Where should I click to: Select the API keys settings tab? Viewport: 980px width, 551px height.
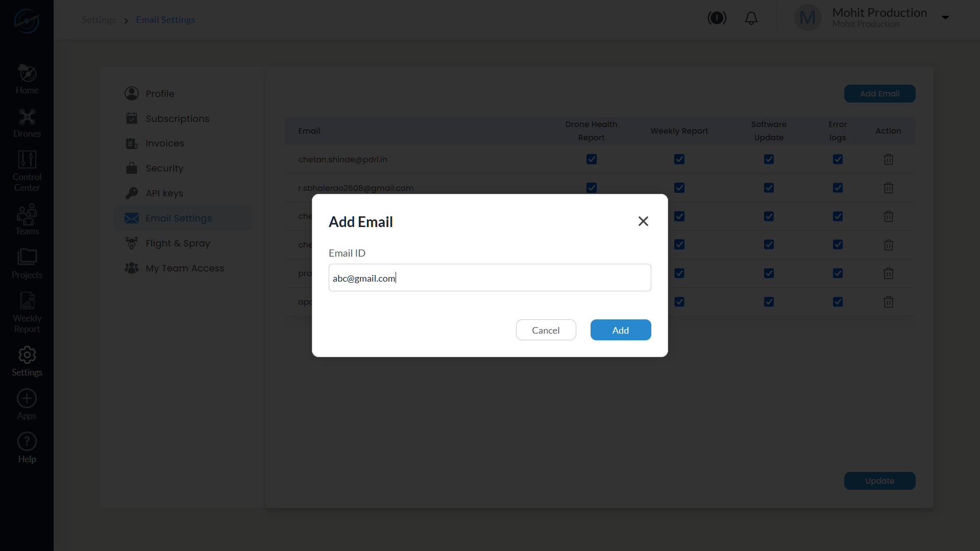tap(164, 193)
